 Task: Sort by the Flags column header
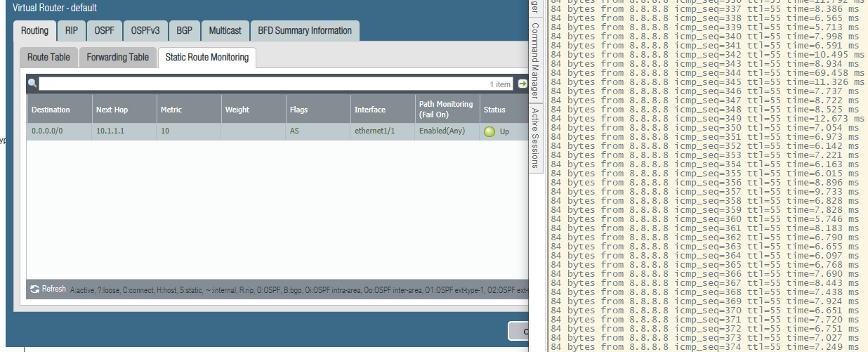pos(317,110)
